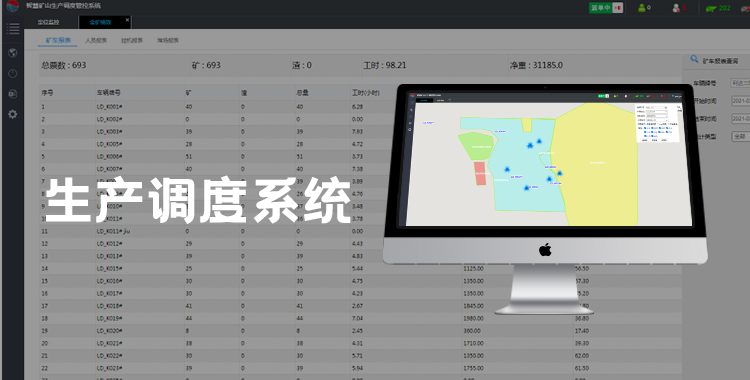Screen dimensions: 750x380
Task: Select the 人员报表 sub-tab
Action: coord(96,41)
